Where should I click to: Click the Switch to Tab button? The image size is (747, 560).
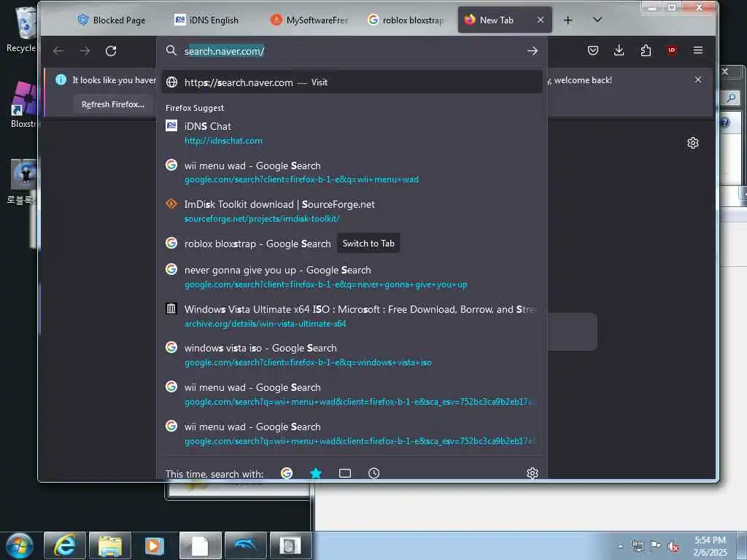[x=368, y=244]
